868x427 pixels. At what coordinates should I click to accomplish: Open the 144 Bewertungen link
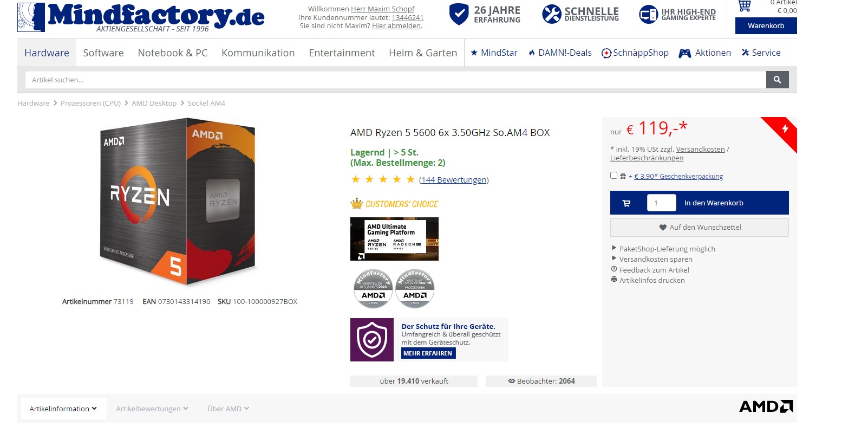454,180
